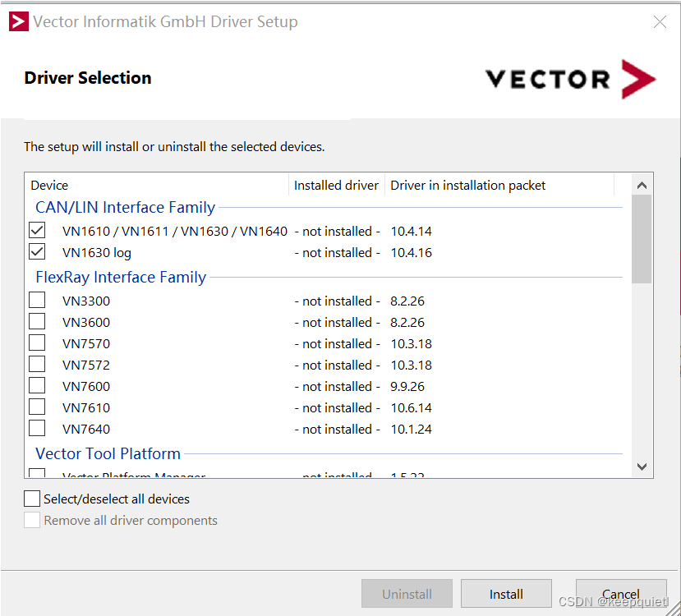Select the VN7640 checkbox
Viewport: 681px width, 616px height.
[x=37, y=428]
